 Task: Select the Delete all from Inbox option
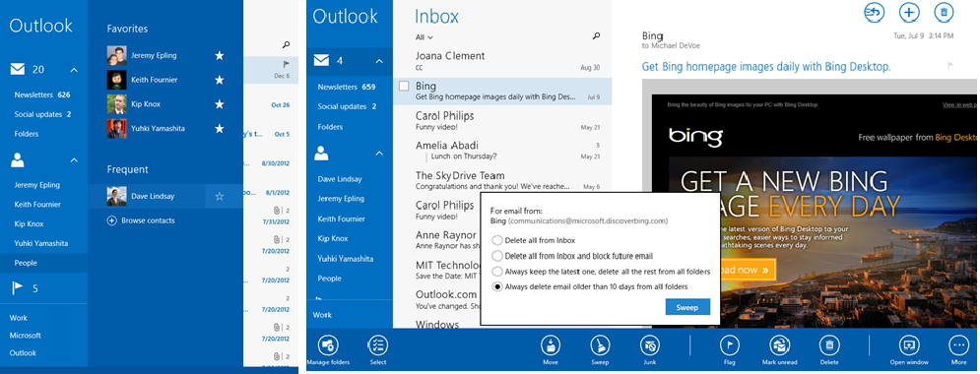(496, 240)
